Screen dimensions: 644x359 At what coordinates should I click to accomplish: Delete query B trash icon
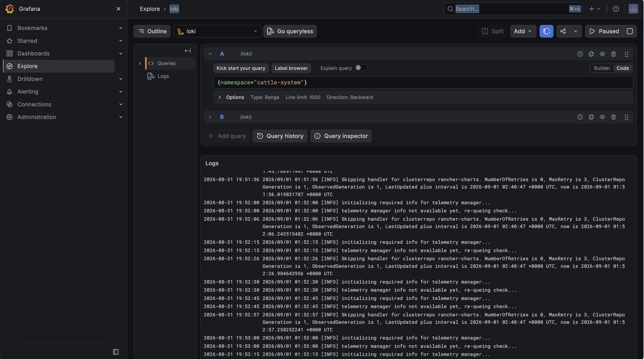[x=613, y=117]
